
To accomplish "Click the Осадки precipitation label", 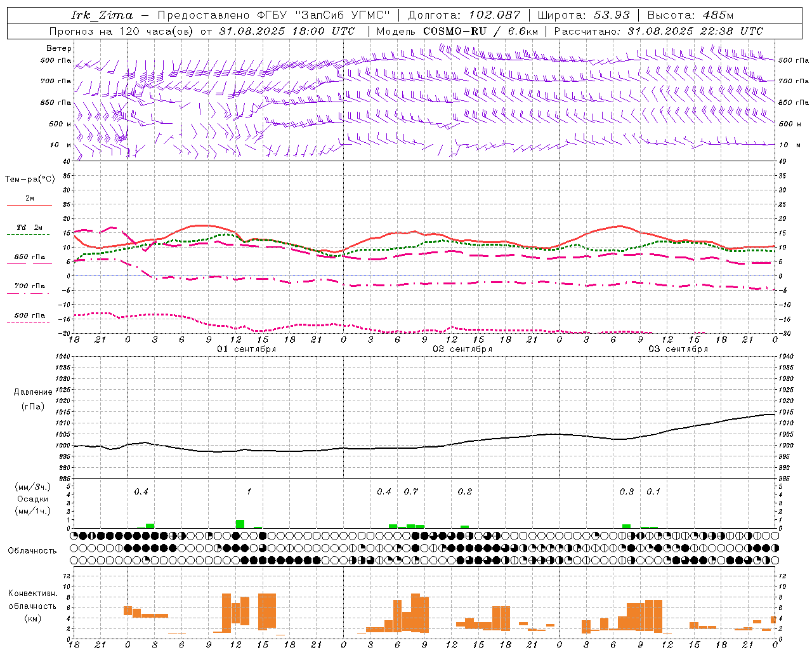I will tap(32, 499).
